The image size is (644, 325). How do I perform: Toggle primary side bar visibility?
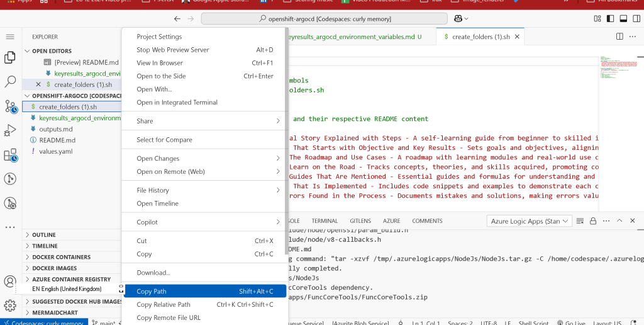pos(610,18)
